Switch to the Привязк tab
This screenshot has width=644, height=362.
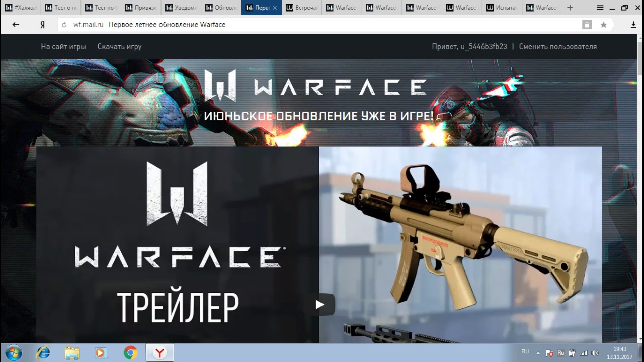141,8
